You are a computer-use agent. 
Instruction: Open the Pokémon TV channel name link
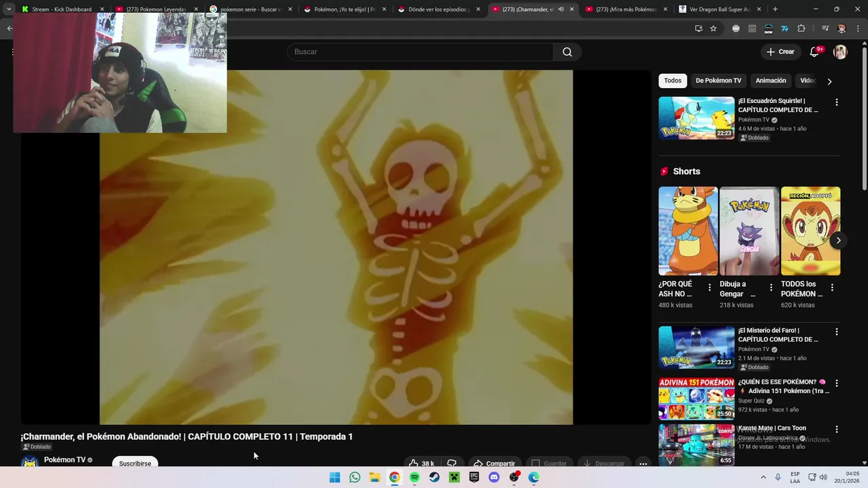coord(64,460)
